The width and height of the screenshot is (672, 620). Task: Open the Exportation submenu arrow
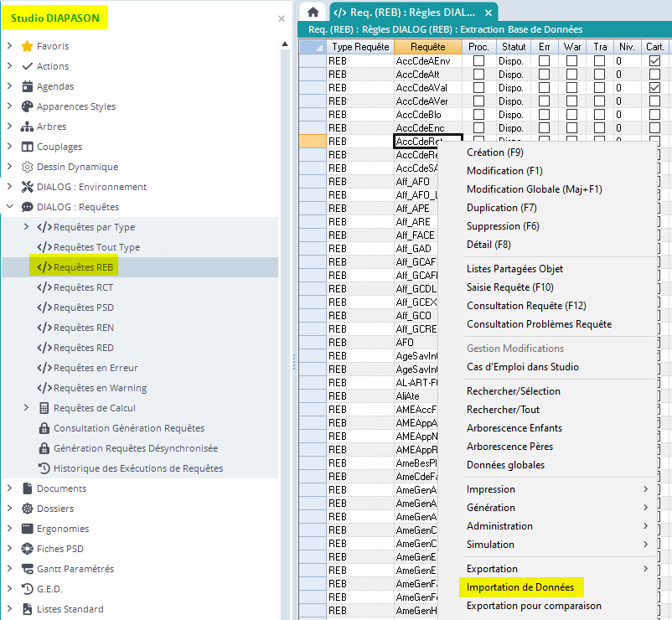tap(645, 569)
